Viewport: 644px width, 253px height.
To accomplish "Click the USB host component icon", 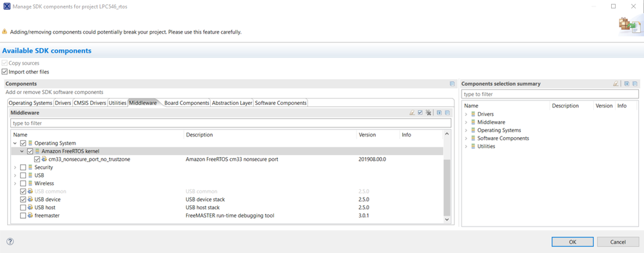I will coord(30,207).
